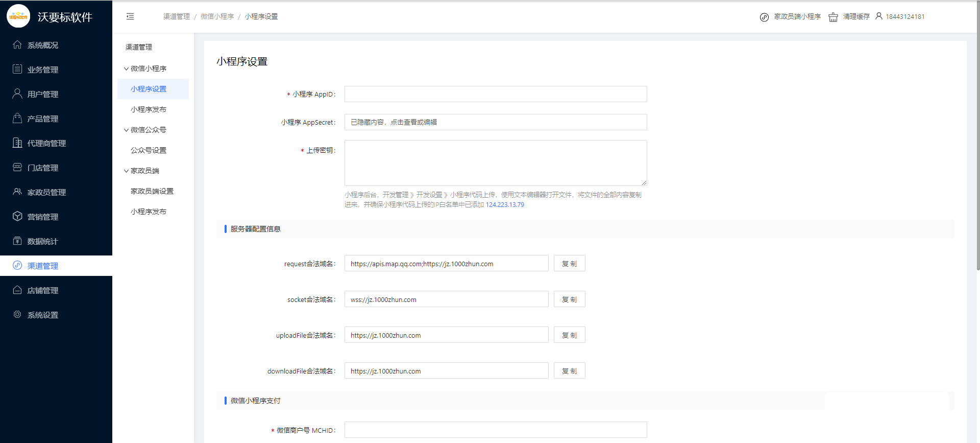Click the 系统设置 gear icon
This screenshot has width=980, height=443.
point(17,314)
